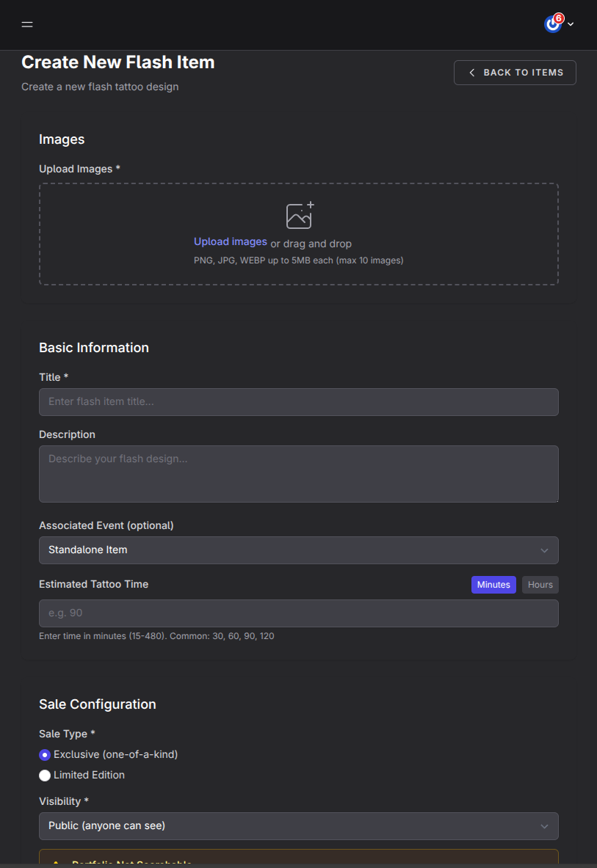Viewport: 597px width, 868px height.
Task: Click the chevron on the Associated Event dropdown
Action: point(545,550)
